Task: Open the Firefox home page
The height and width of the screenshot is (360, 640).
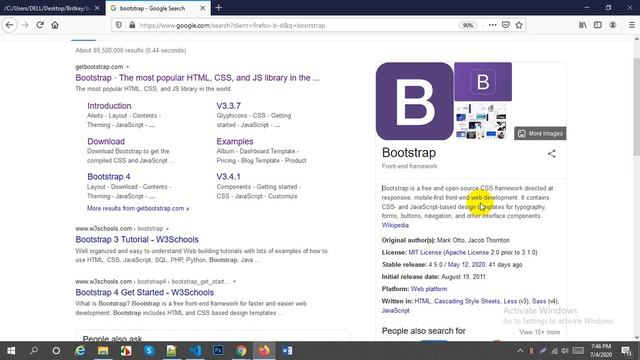Action: click(55, 25)
